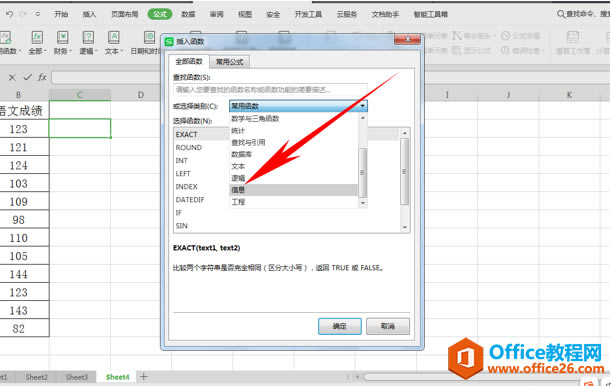The height and width of the screenshot is (386, 611).
Task: Select SIN in function list
Action: 182,226
